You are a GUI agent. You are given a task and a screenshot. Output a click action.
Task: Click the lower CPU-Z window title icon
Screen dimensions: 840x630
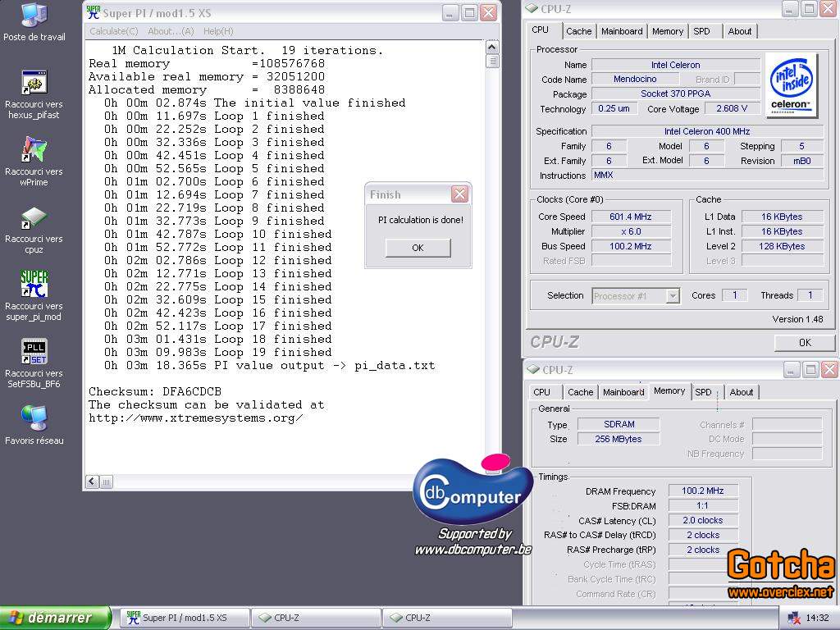[533, 370]
